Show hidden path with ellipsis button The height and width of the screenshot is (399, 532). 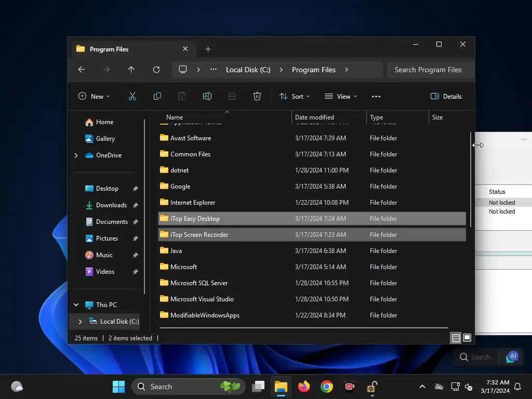coord(214,70)
